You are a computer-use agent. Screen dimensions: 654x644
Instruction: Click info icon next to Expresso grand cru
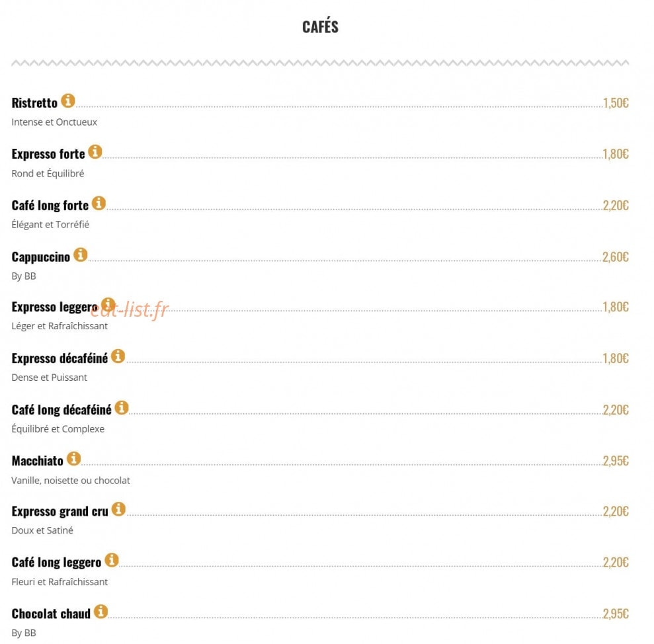click(118, 509)
